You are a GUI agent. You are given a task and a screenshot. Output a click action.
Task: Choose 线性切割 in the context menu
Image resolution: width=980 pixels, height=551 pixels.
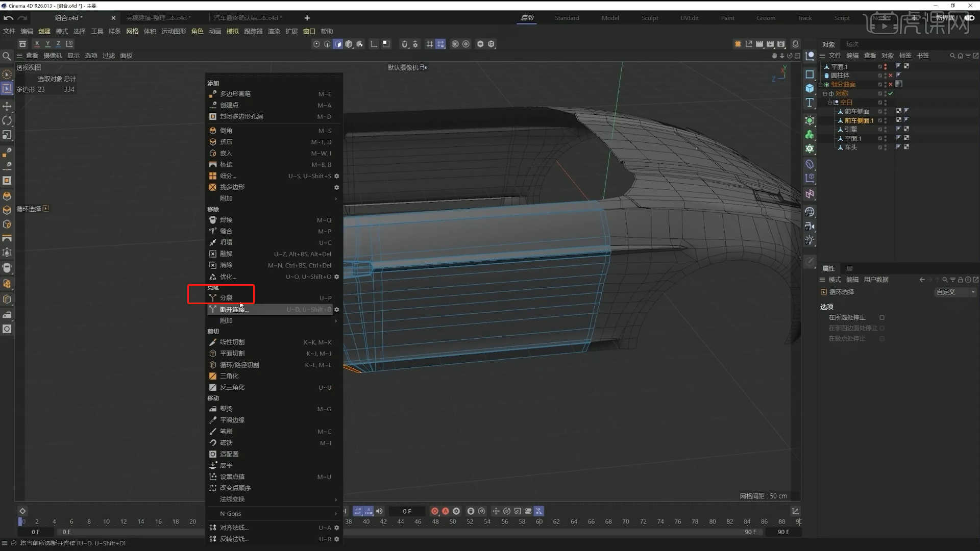click(233, 342)
